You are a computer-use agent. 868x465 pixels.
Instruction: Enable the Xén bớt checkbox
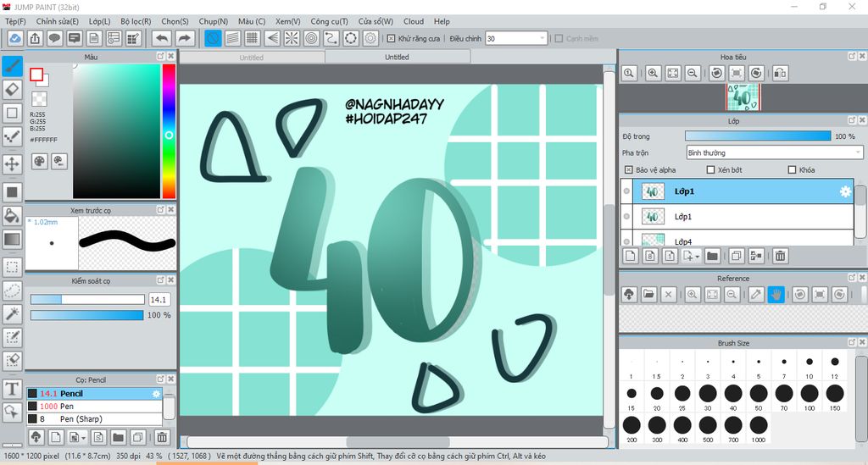click(711, 169)
